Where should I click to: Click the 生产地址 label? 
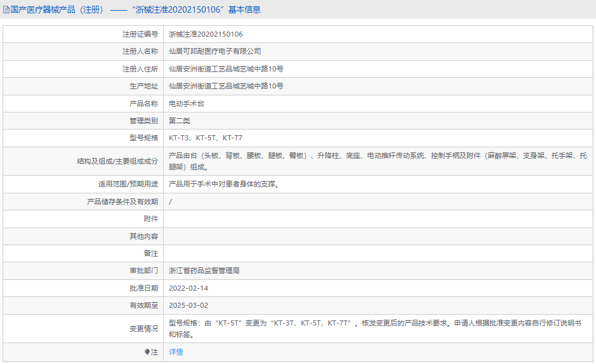click(x=144, y=86)
